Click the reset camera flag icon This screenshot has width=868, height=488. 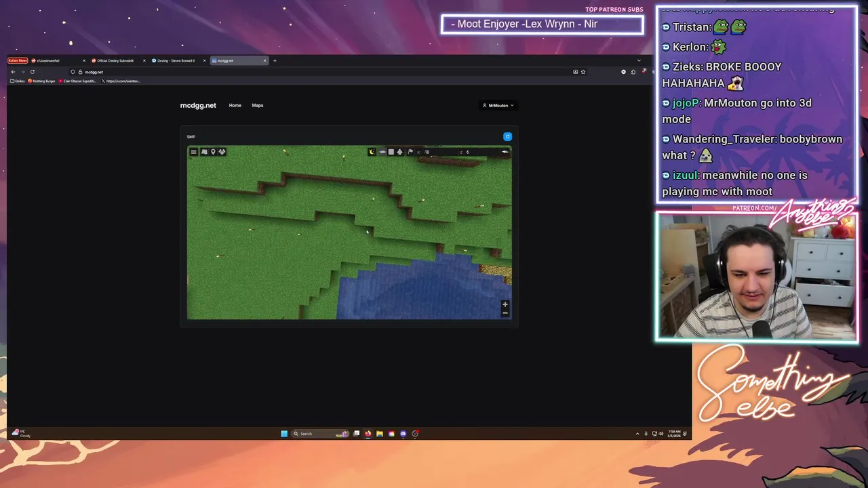coord(410,152)
